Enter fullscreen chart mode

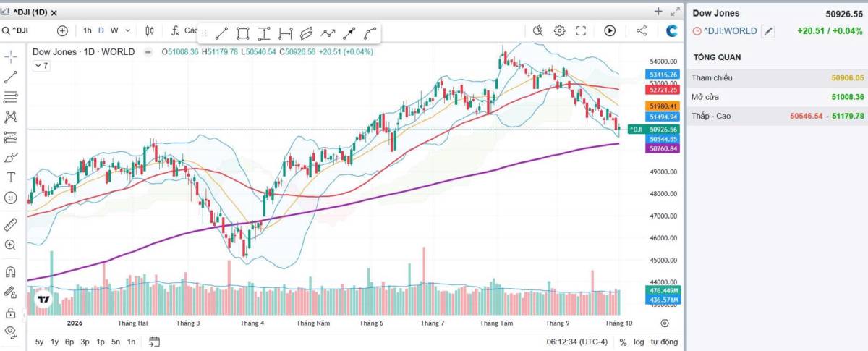click(x=581, y=30)
